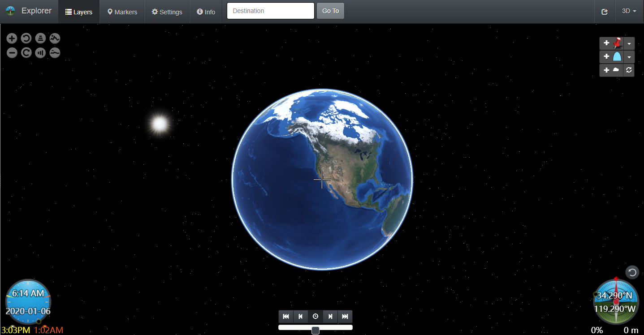The image size is (644, 335).
Task: Click the terrain mountains icon
Action: point(55,38)
